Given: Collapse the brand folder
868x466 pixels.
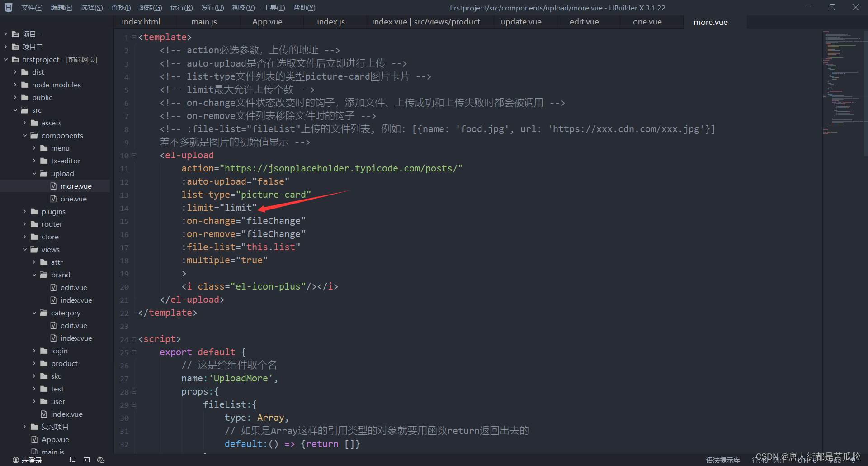Looking at the screenshot, I should coord(34,275).
